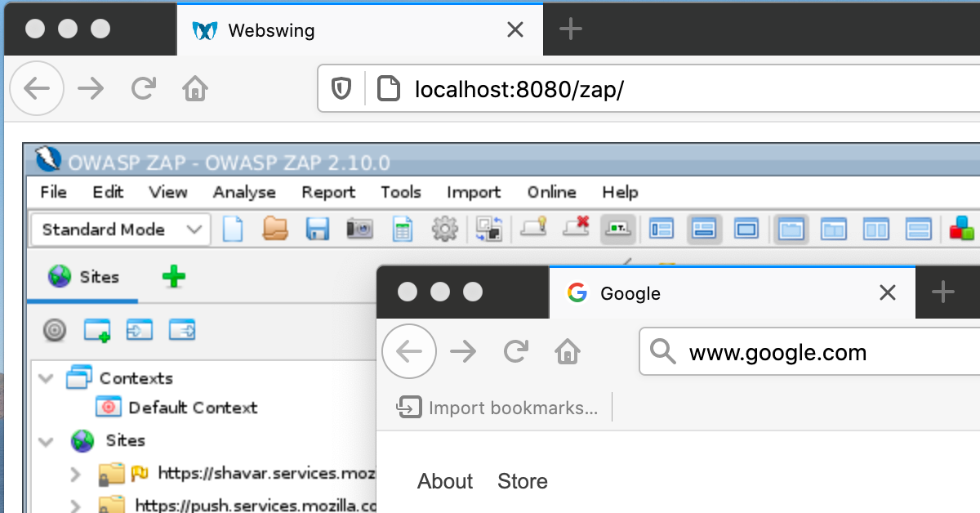
Task: Open the Help menu in ZAP
Action: pyautogui.click(x=620, y=192)
